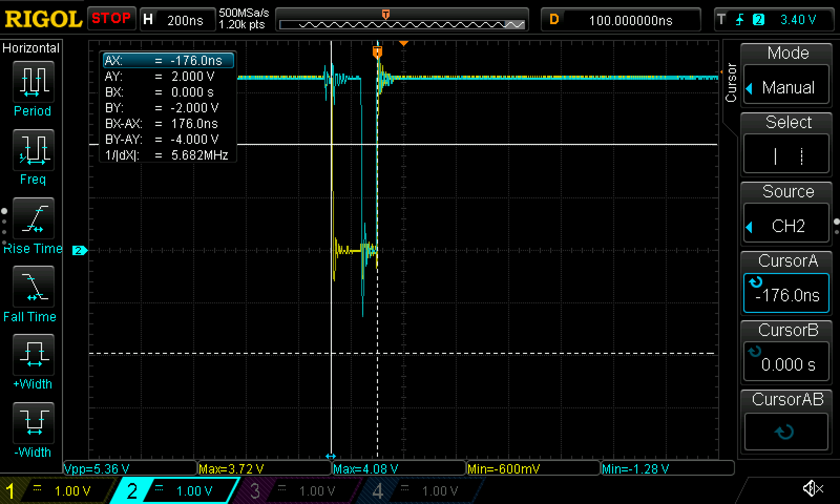Open the cursor Mode Manual dropdown
Screen dimensions: 840x504
[x=786, y=87]
